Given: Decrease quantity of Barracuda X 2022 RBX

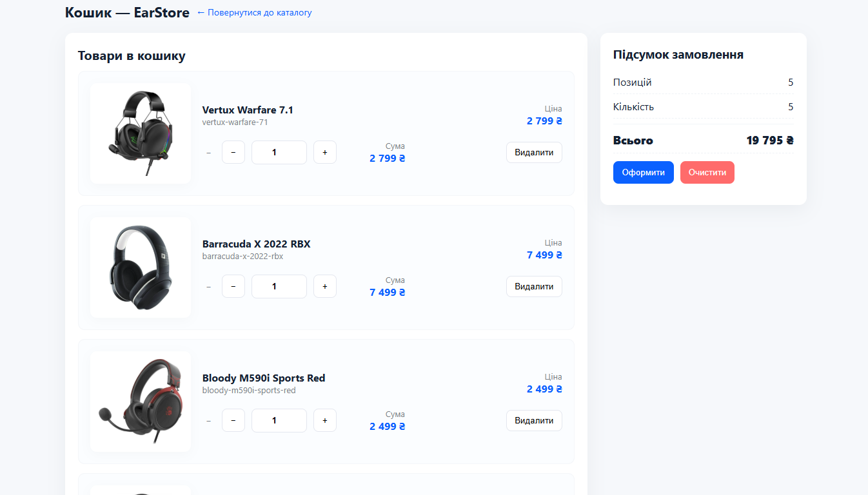Looking at the screenshot, I should 233,286.
